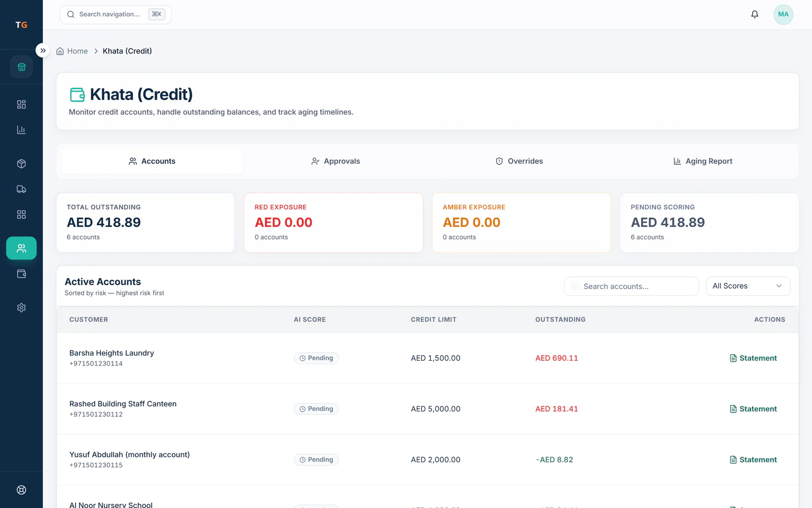Open the bar chart analytics sidebar icon

pyautogui.click(x=21, y=130)
